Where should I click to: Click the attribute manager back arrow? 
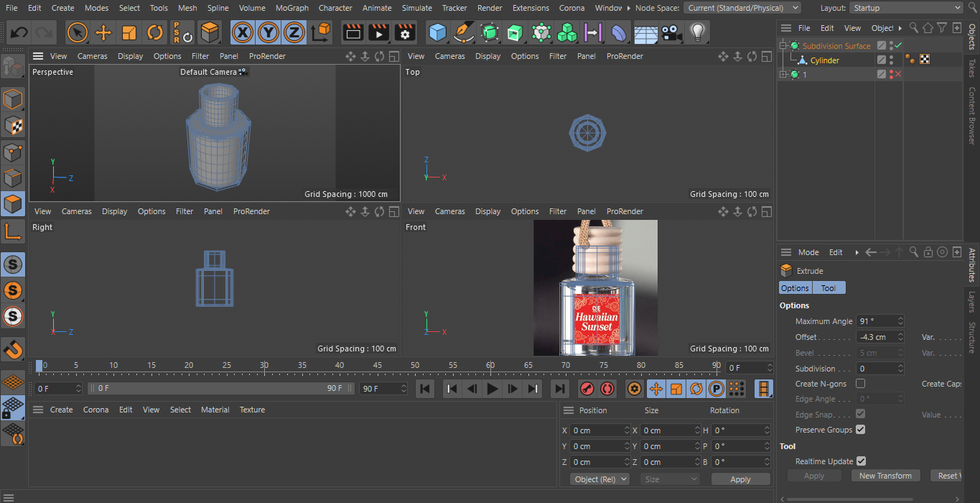click(871, 252)
